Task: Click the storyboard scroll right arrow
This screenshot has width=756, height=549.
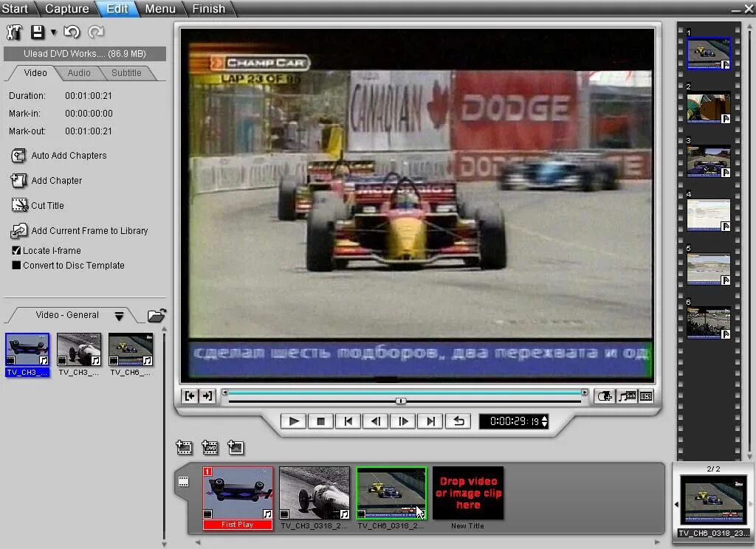Action: 657,542
